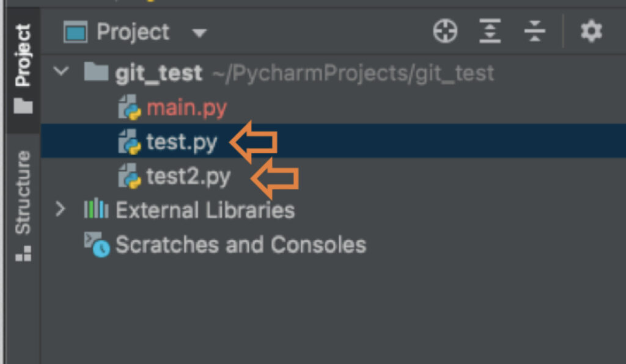Expand the External Libraries node
Image resolution: width=626 pixels, height=364 pixels.
61,209
